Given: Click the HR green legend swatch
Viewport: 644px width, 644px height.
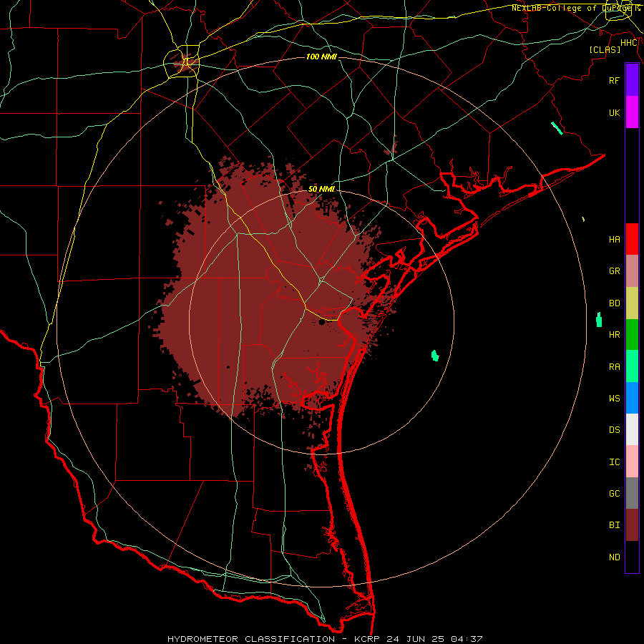Looking at the screenshot, I should (632, 334).
